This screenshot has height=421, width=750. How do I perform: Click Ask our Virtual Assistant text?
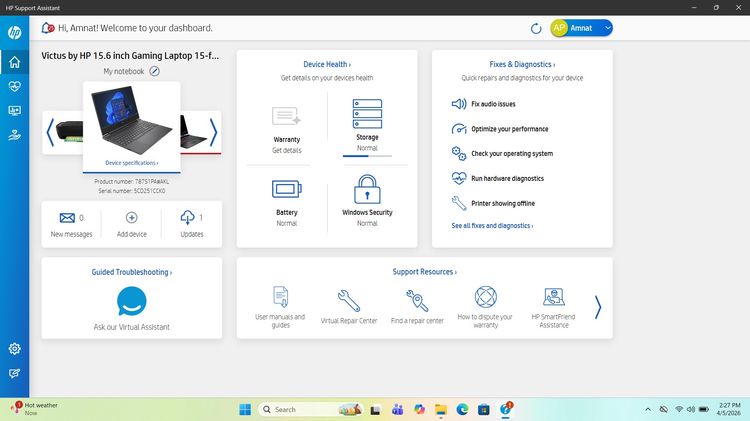[132, 327]
